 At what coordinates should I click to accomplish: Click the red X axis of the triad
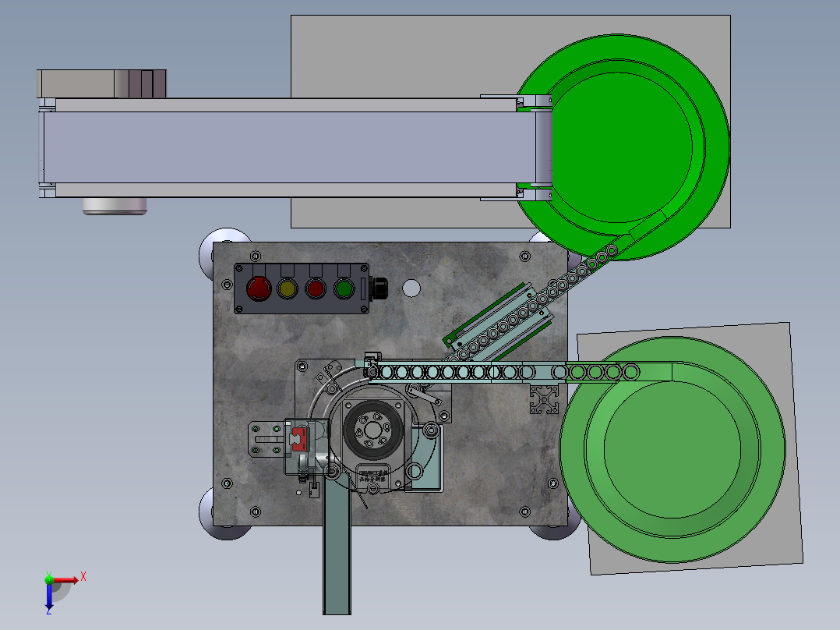coord(67,579)
